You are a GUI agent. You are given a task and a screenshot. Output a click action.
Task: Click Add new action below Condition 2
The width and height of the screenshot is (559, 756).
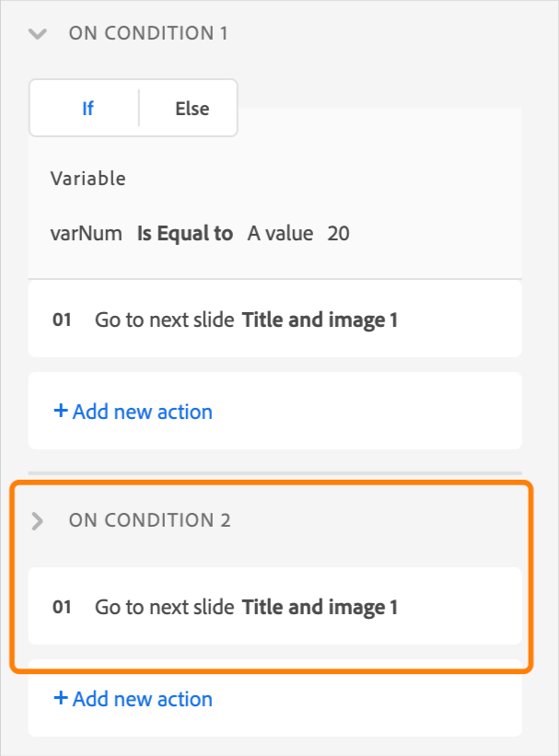[142, 699]
